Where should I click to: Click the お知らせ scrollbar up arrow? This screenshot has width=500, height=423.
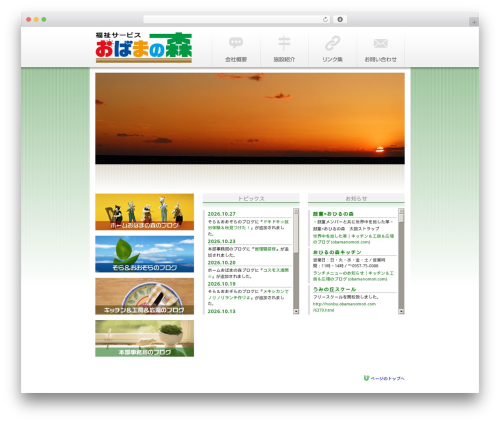click(401, 211)
